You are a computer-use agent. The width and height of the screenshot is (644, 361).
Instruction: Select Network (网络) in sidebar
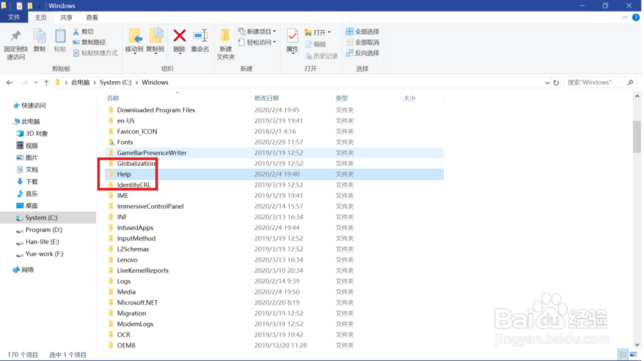point(23,270)
